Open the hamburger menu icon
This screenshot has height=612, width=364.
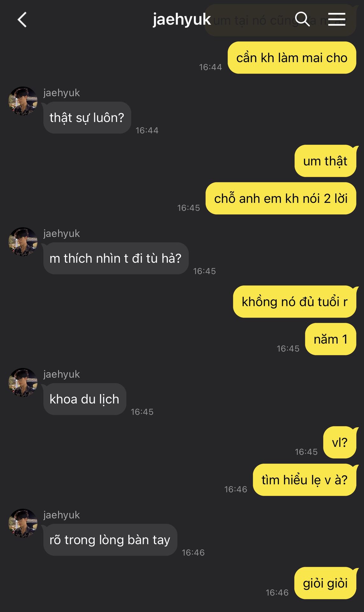(337, 19)
